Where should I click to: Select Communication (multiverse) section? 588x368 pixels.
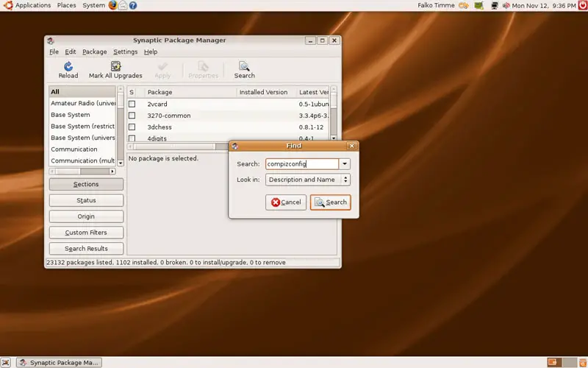[82, 160]
